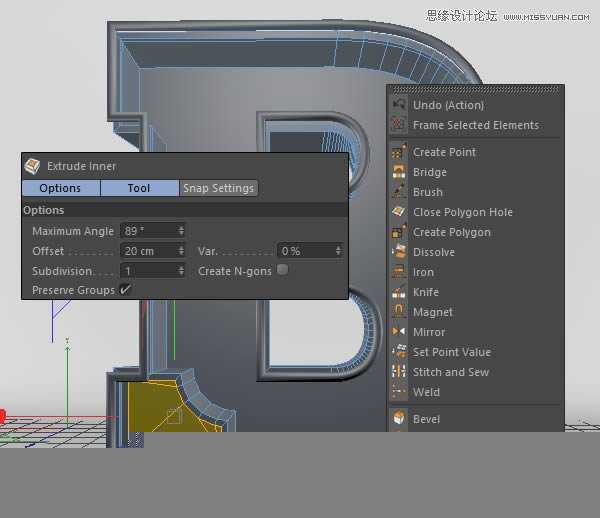Select the Create Point tool icon

click(399, 152)
